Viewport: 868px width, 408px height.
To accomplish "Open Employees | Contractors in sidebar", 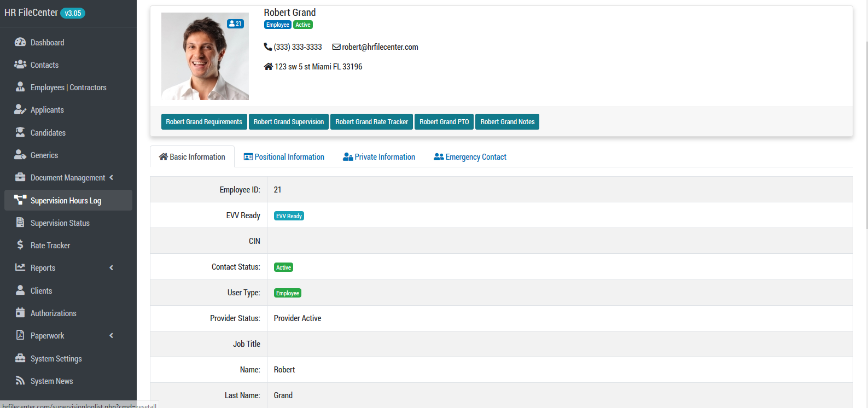I will [x=68, y=88].
